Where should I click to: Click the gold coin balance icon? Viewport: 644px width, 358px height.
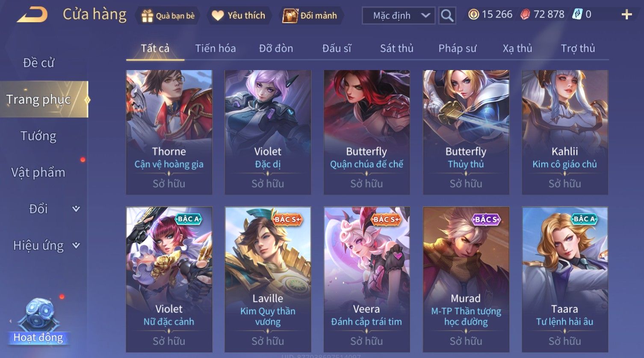[x=473, y=15]
